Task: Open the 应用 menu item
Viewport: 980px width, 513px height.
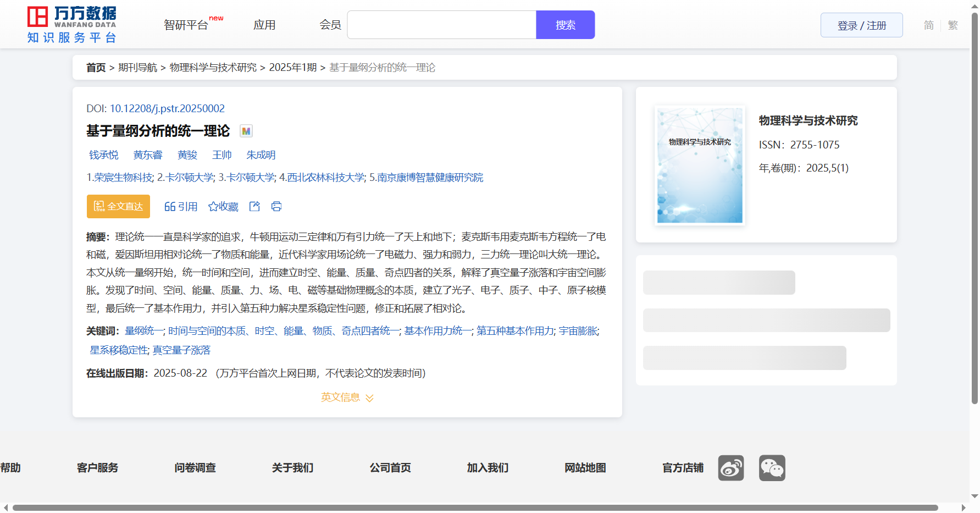Action: [264, 25]
